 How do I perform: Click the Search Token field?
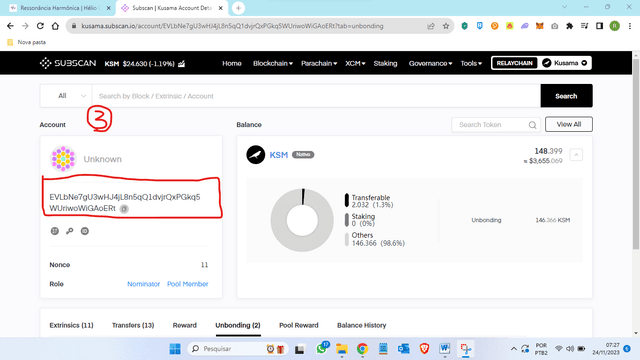click(496, 125)
